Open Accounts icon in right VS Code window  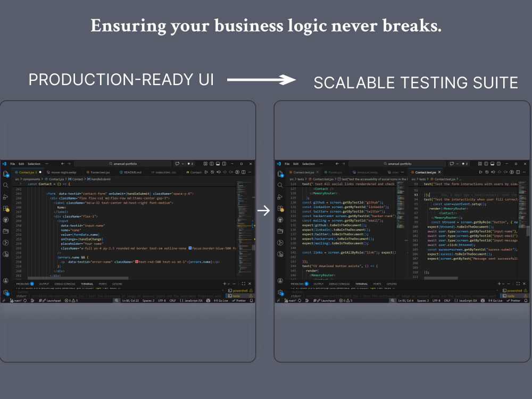280,281
